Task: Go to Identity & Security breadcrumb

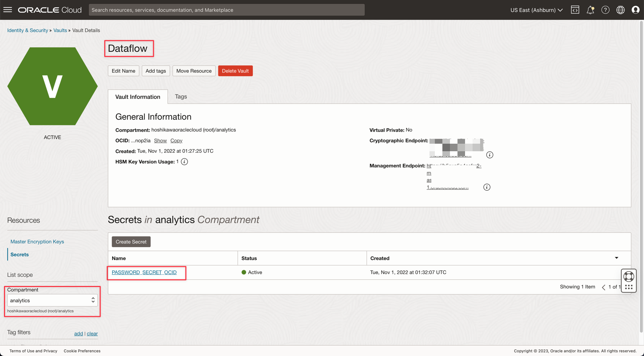Action: (28, 30)
